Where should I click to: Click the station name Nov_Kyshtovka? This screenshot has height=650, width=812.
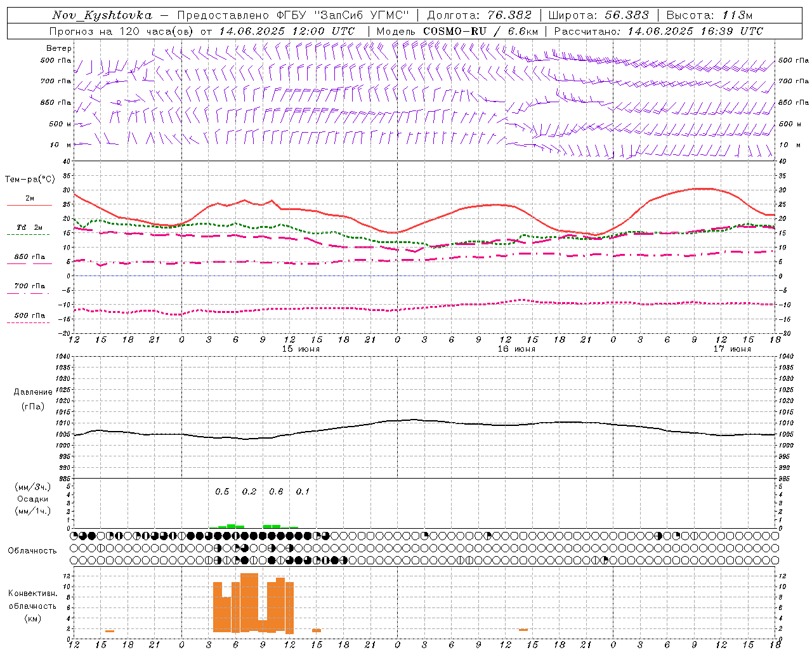click(x=102, y=15)
